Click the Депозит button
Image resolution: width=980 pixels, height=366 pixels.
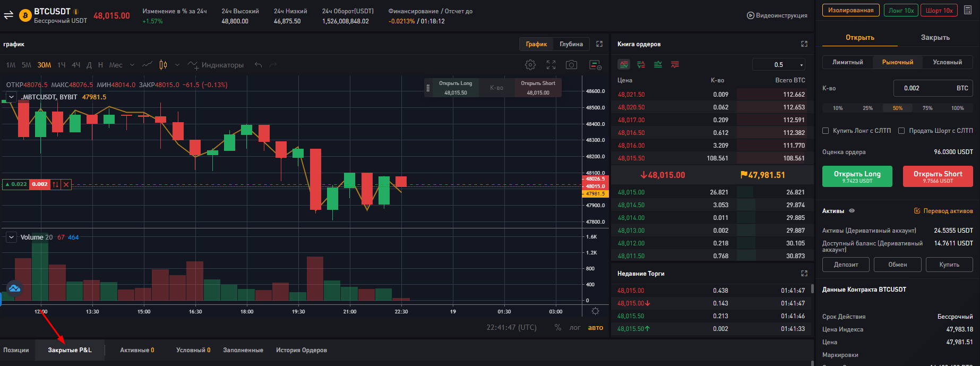846,265
